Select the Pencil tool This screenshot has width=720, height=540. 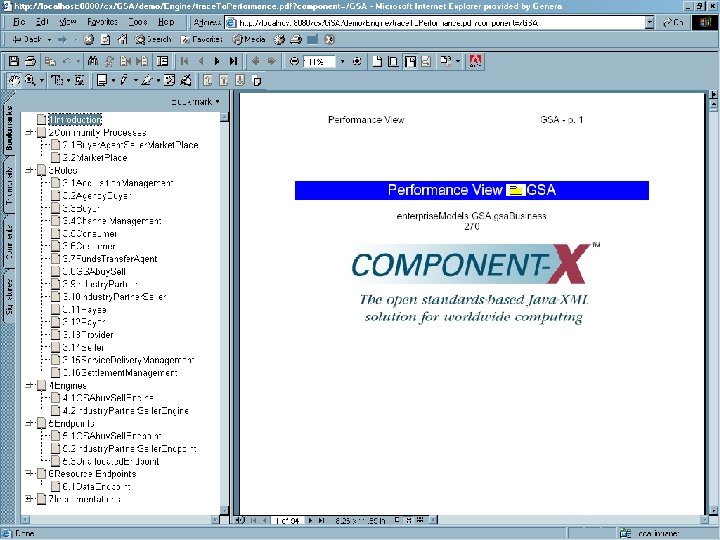(124, 81)
